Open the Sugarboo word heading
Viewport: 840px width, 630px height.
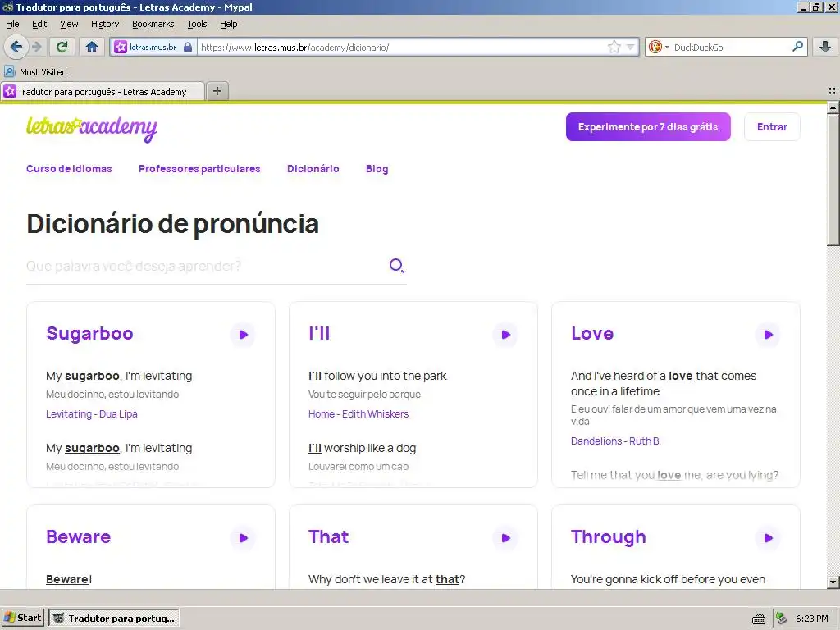point(89,334)
